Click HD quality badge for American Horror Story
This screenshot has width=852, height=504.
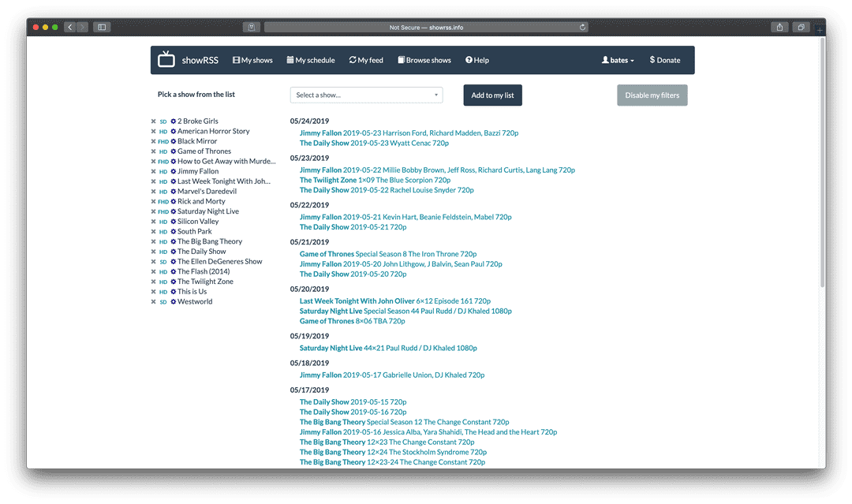click(163, 132)
